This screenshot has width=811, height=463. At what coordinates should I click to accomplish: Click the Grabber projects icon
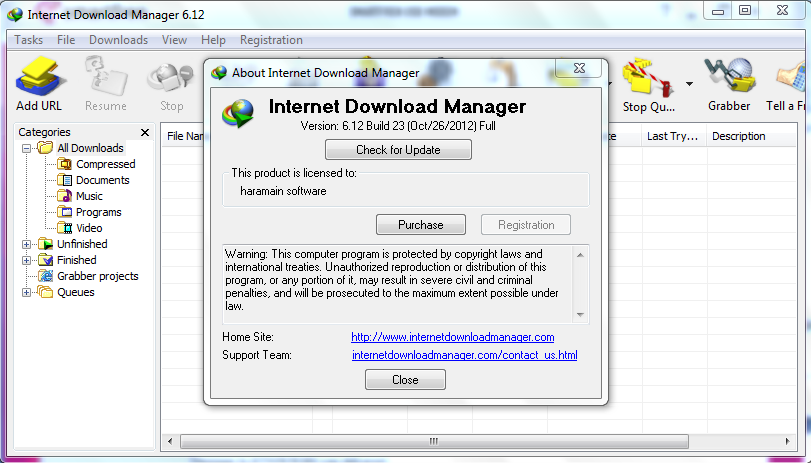coord(46,276)
